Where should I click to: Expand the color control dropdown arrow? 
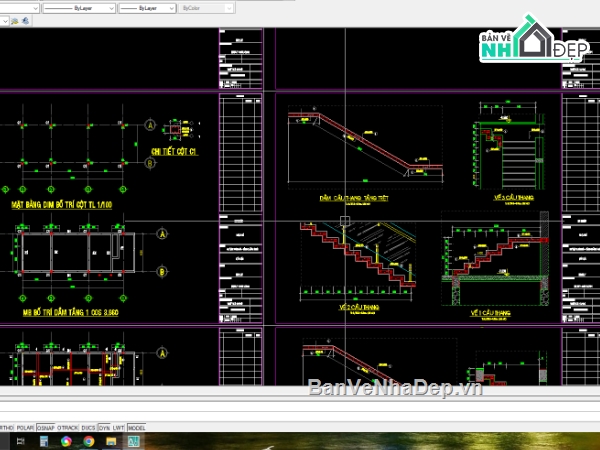[x=35, y=8]
